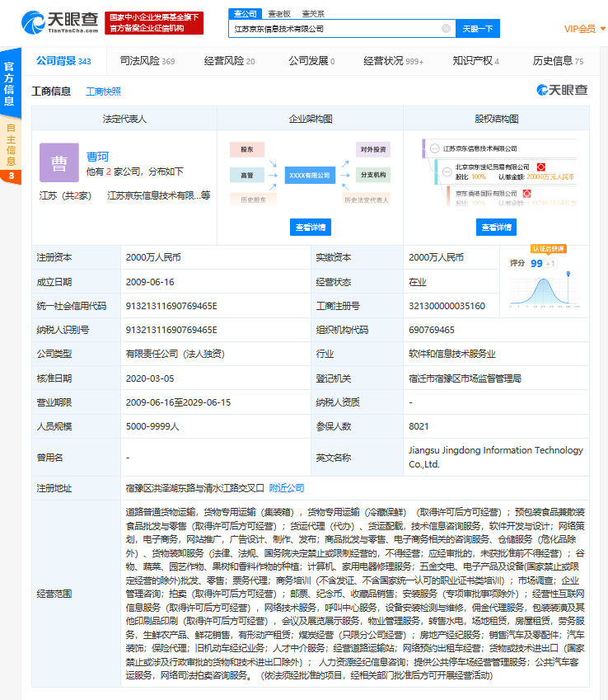608x700 pixels.
Task: Select the 查老板 search type tab
Action: (x=278, y=14)
